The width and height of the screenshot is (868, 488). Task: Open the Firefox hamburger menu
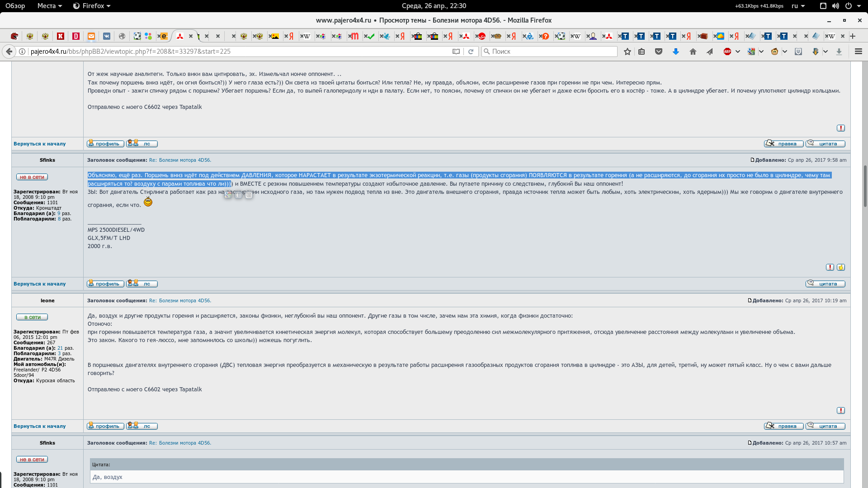(858, 52)
